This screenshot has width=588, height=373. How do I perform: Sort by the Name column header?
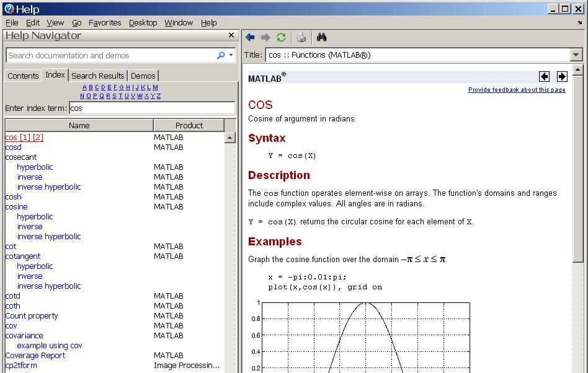79,125
